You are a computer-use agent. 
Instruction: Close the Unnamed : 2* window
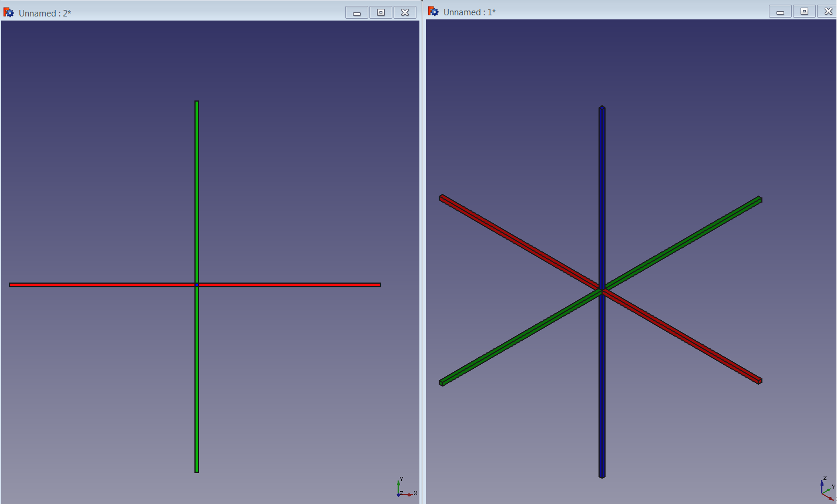[x=405, y=12]
